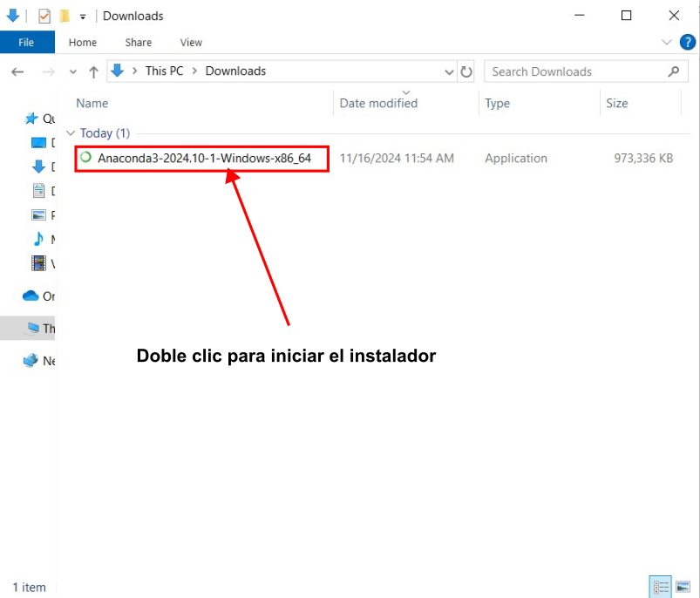Open Desktop in navigation pane
This screenshot has width=700, height=598.
(x=43, y=143)
